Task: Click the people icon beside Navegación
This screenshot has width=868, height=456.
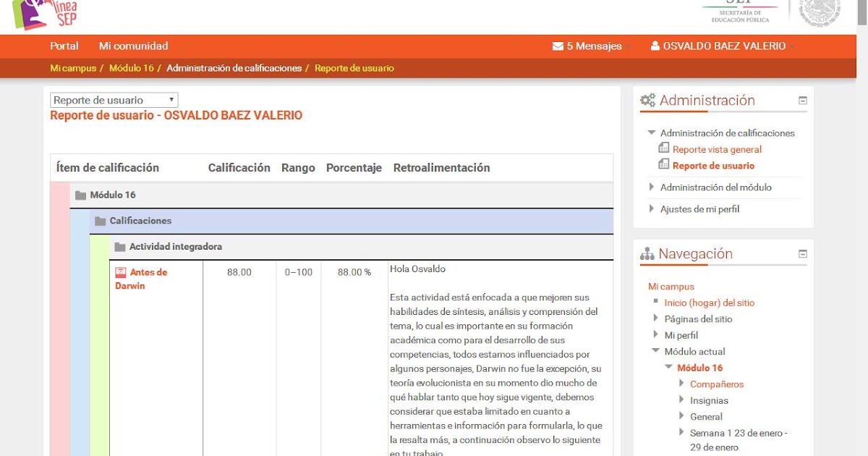Action: (647, 254)
